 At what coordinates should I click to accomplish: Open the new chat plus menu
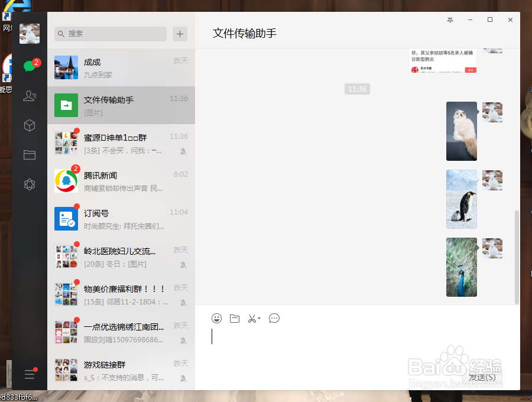coord(179,34)
